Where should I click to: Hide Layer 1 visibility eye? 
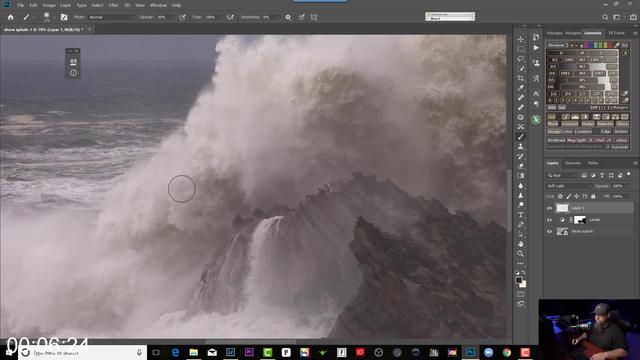pos(549,208)
